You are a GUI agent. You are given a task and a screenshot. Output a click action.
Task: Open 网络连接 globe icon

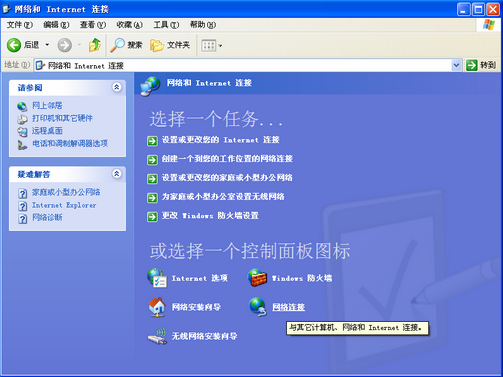tap(258, 307)
